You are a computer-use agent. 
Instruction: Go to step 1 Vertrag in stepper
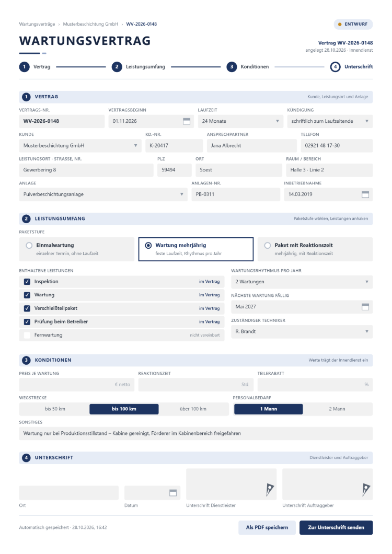(x=34, y=67)
